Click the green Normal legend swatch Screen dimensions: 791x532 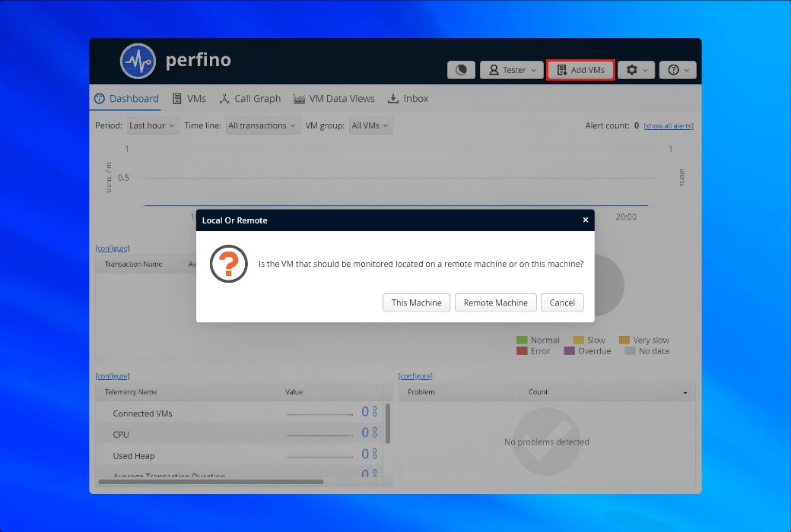click(522, 340)
